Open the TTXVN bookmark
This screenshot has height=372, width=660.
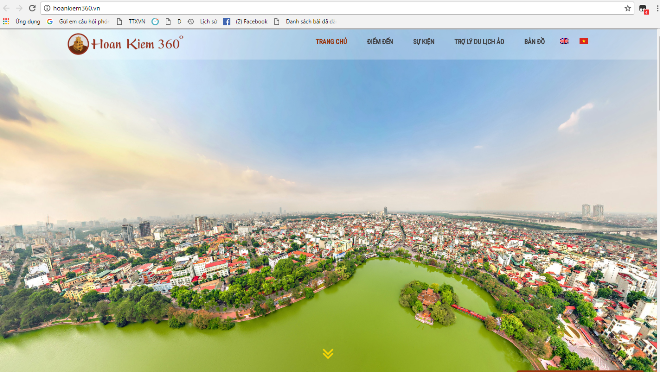[131, 21]
